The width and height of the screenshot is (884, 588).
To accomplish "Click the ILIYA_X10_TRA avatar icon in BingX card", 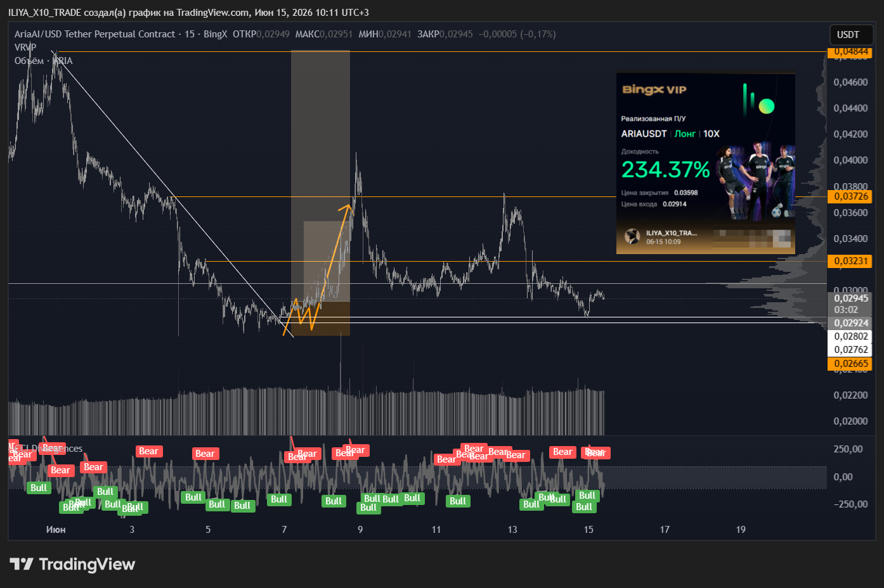I will (632, 237).
